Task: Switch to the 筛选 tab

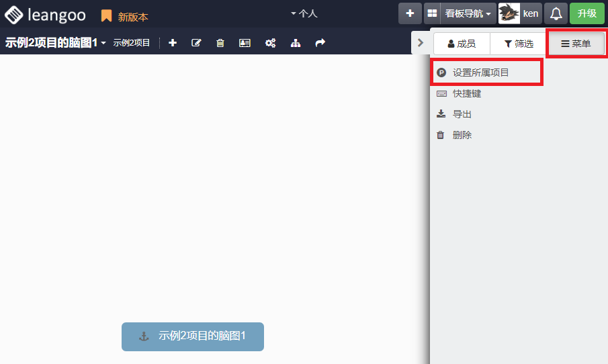Action: pos(519,44)
